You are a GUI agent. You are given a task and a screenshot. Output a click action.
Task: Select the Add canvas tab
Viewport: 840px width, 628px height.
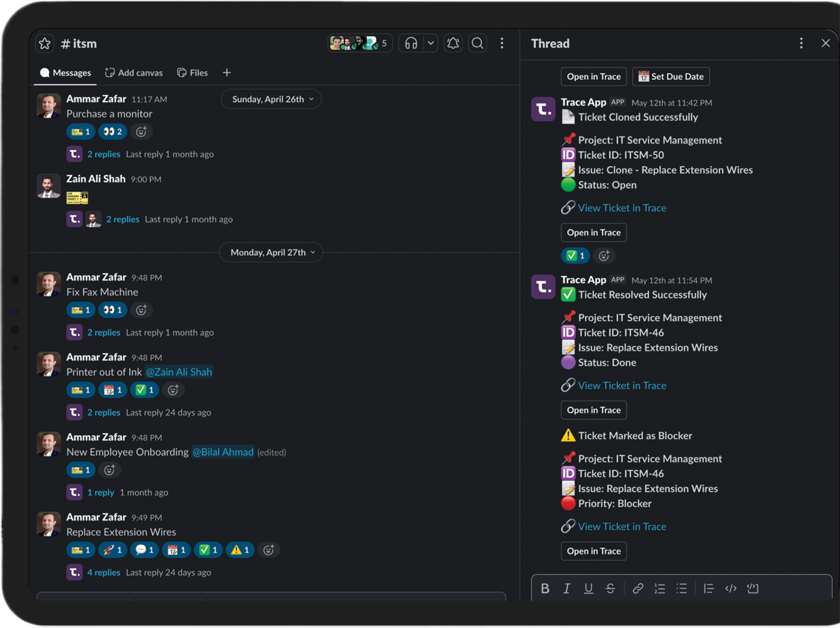coord(134,73)
